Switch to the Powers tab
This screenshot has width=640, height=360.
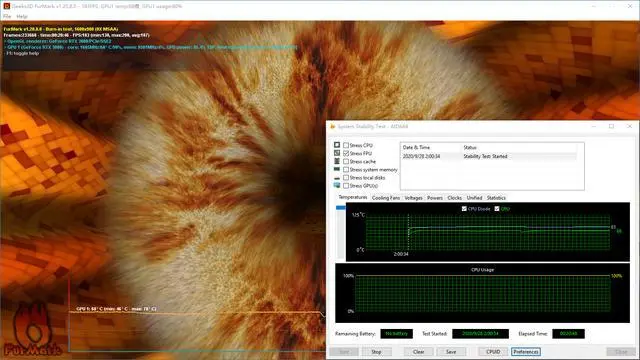435,198
